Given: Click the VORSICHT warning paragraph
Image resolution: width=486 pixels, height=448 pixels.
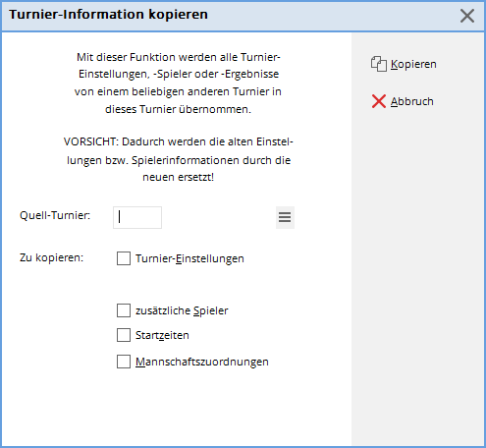Looking at the screenshot, I should coord(179,159).
